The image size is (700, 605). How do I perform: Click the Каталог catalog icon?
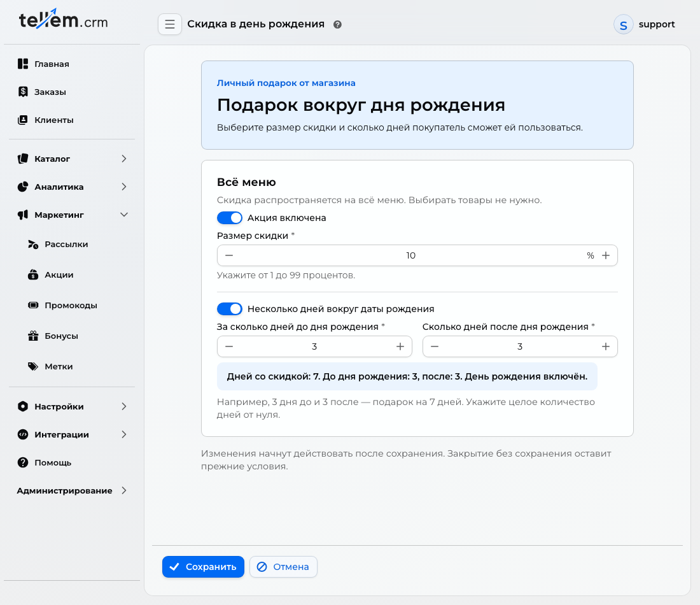(x=23, y=159)
